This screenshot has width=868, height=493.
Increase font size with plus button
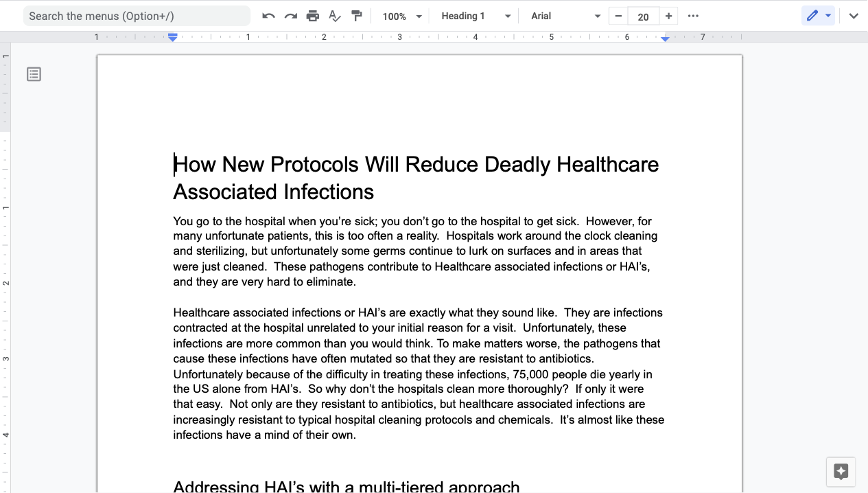tap(668, 16)
